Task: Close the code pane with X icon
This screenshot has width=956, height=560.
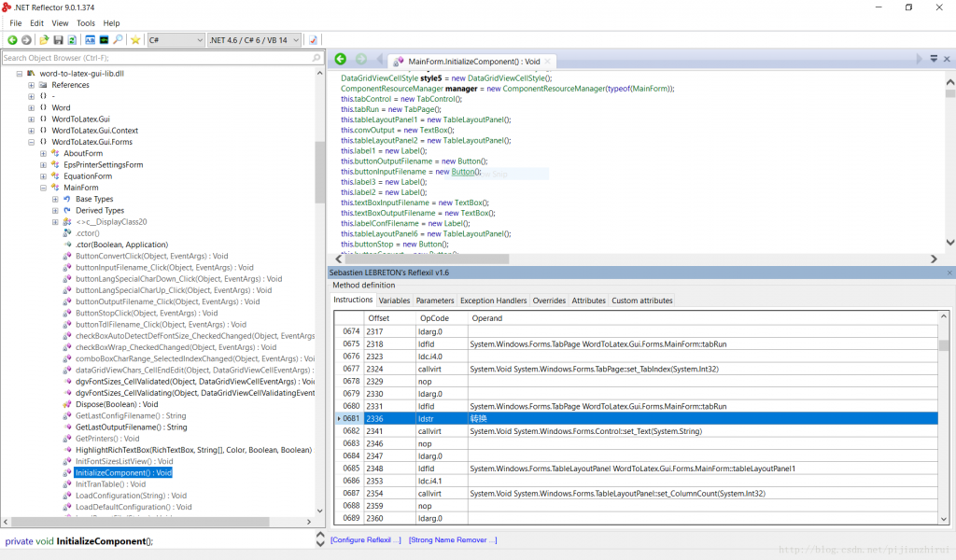Action: (947, 59)
